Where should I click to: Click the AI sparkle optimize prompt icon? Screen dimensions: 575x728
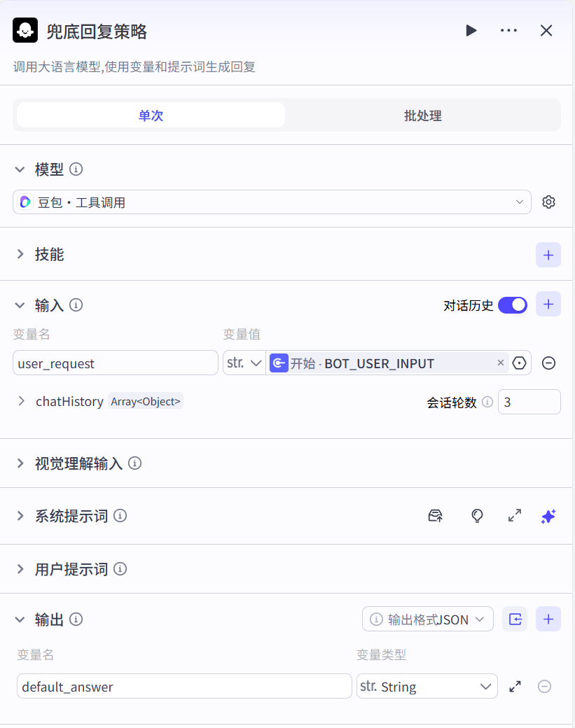[x=548, y=517]
